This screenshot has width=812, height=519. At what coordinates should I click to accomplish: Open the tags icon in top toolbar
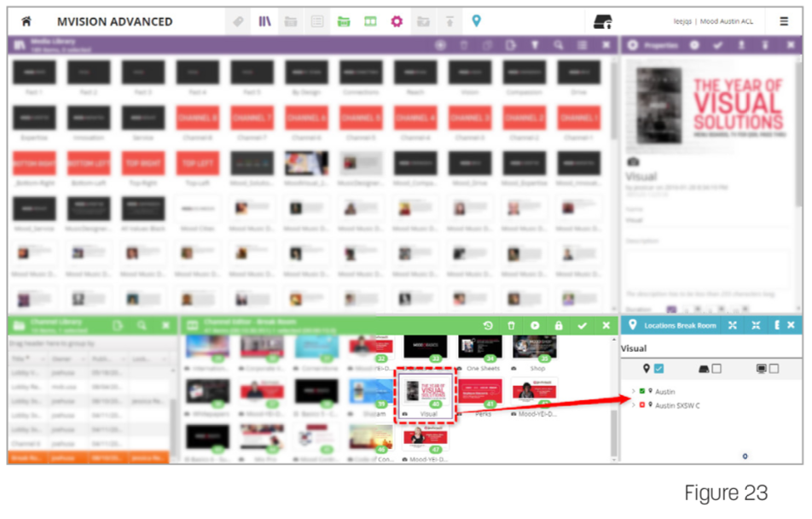[238, 21]
